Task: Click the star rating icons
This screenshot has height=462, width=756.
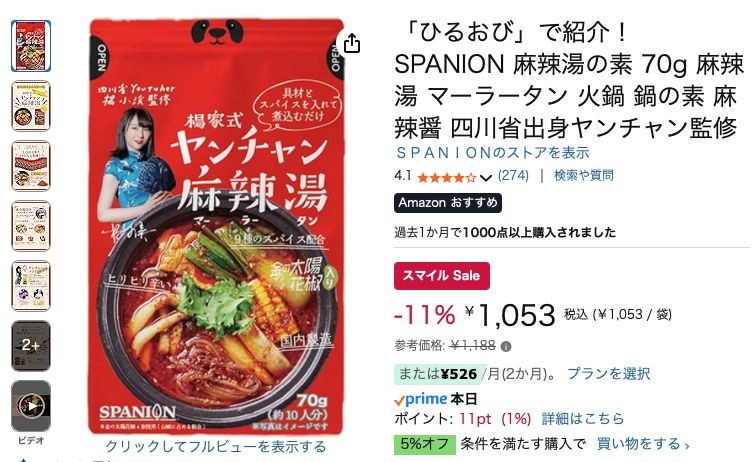Action: (446, 177)
